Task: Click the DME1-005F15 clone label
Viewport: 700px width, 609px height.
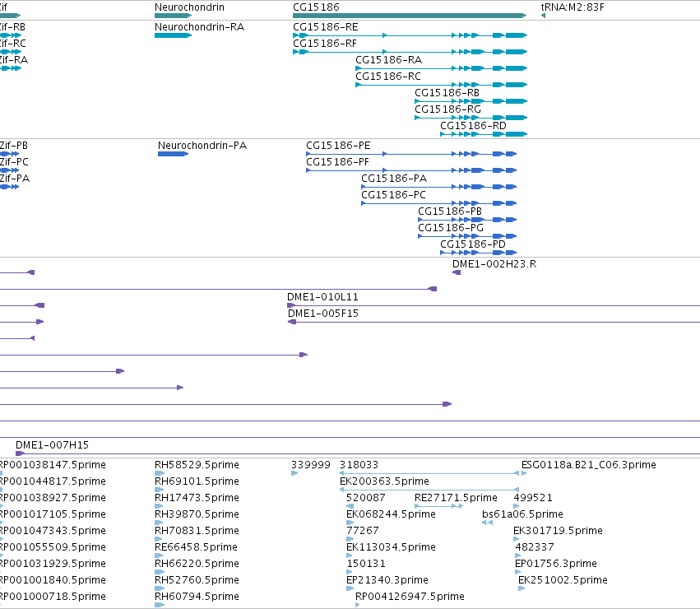Action: (x=322, y=314)
